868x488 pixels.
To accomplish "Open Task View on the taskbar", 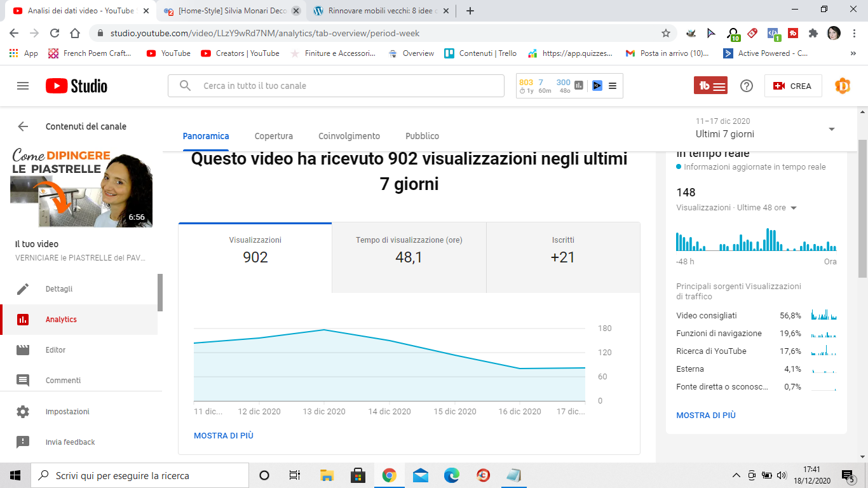I will [x=295, y=475].
